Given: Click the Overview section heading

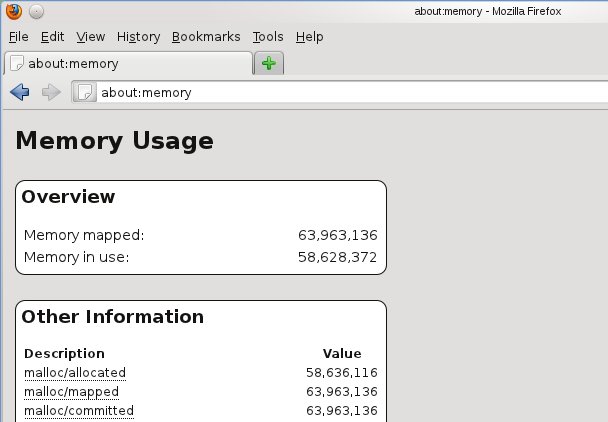Looking at the screenshot, I should coord(68,197).
